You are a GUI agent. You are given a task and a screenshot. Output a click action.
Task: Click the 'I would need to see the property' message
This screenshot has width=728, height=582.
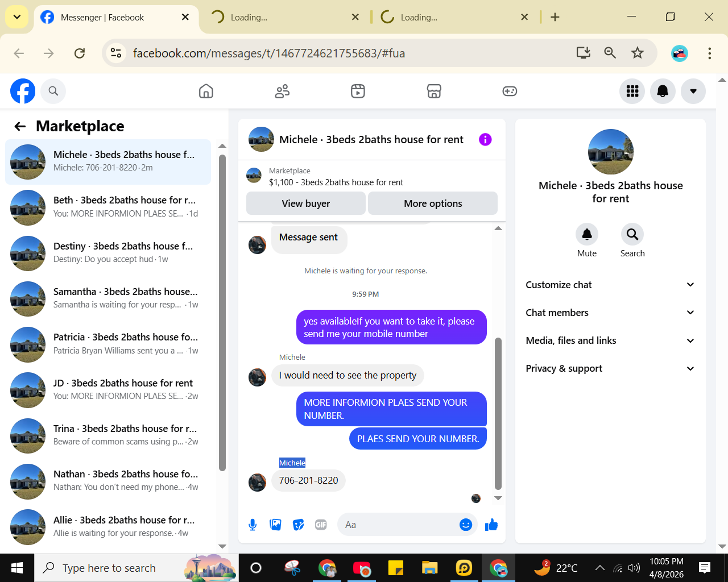pyautogui.click(x=348, y=375)
